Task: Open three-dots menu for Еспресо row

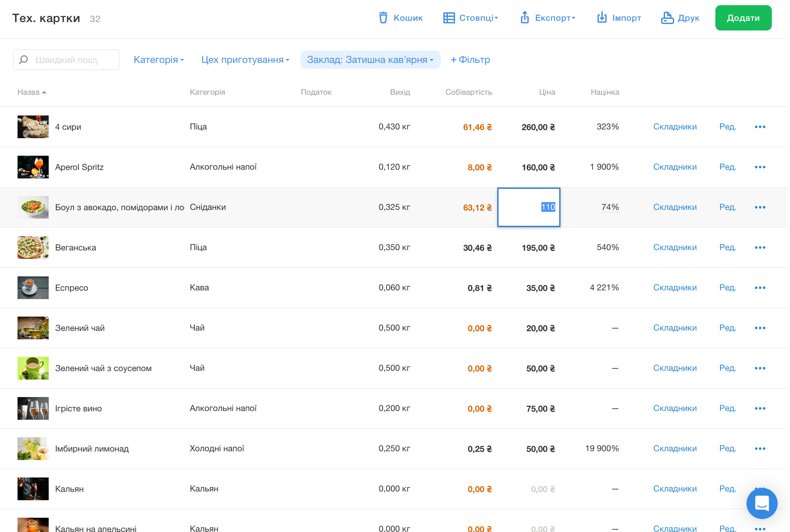Action: [759, 288]
